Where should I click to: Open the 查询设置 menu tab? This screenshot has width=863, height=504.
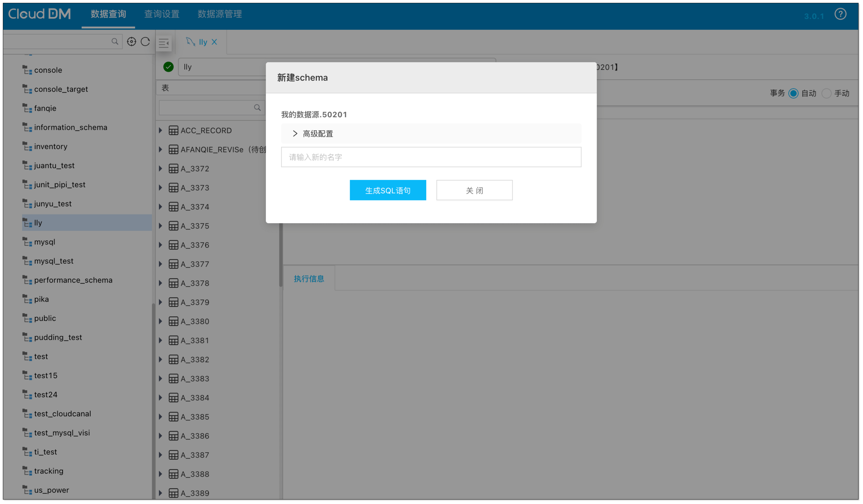click(162, 14)
